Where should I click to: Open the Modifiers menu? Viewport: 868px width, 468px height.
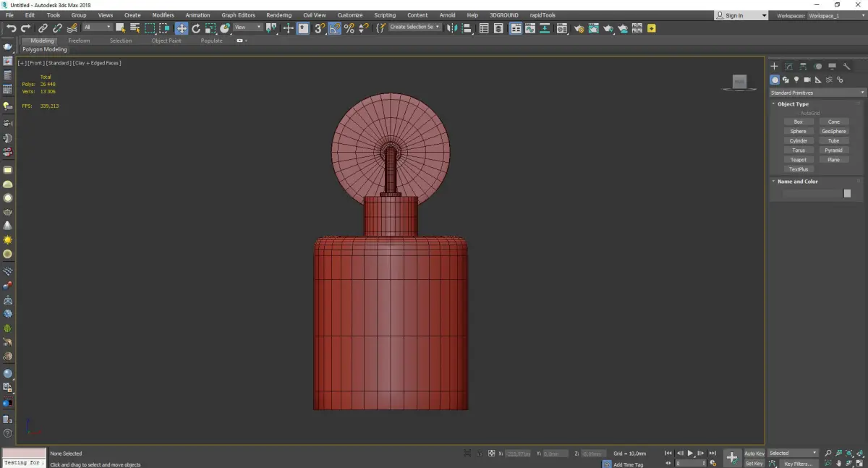163,15
